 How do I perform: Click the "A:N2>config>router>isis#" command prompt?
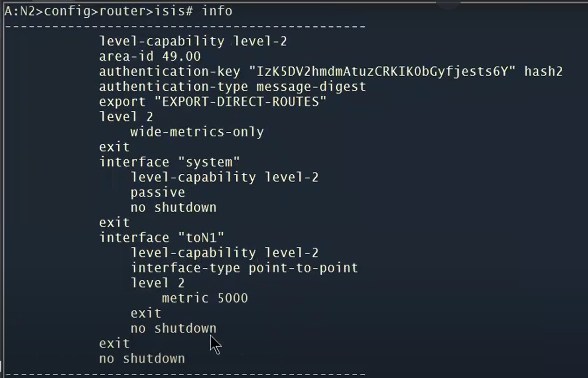coord(98,11)
